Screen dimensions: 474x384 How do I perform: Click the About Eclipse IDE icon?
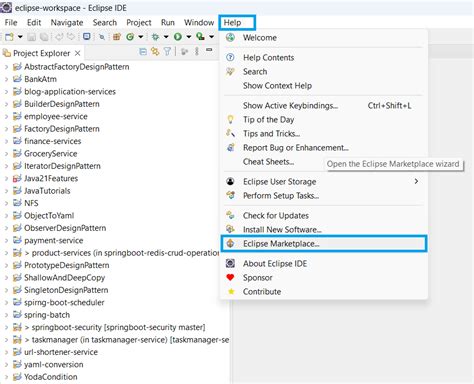coord(230,263)
